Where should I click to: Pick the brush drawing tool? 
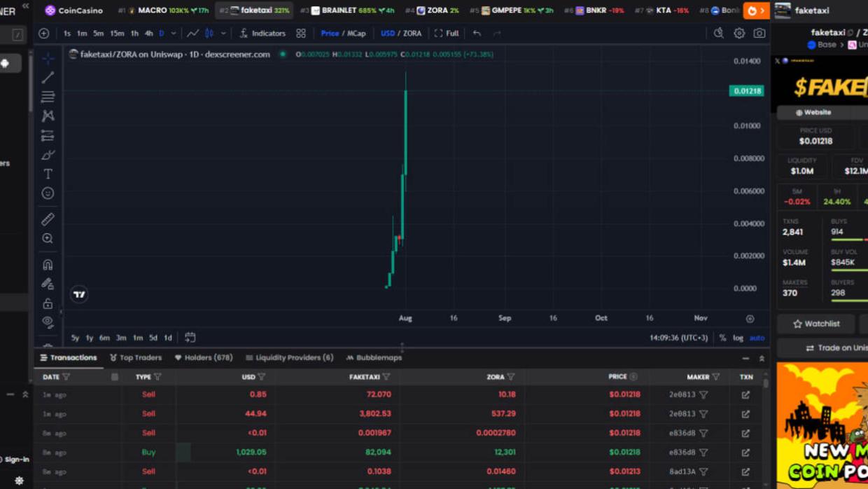pyautogui.click(x=48, y=154)
